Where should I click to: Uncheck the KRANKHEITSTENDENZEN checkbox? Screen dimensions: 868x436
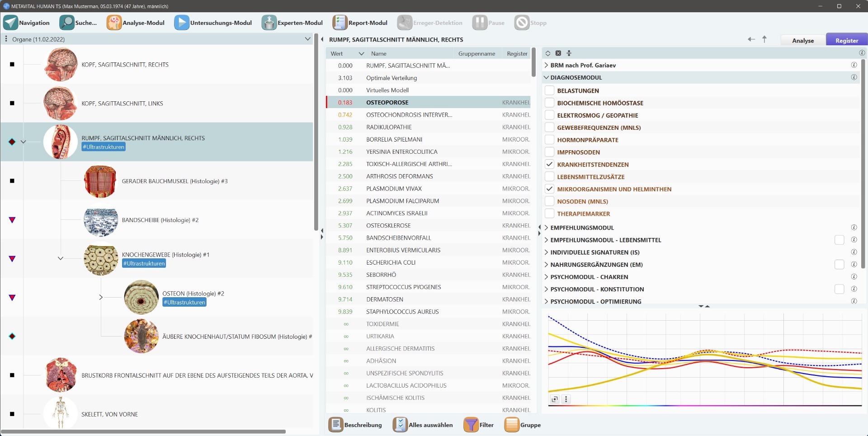coord(549,164)
